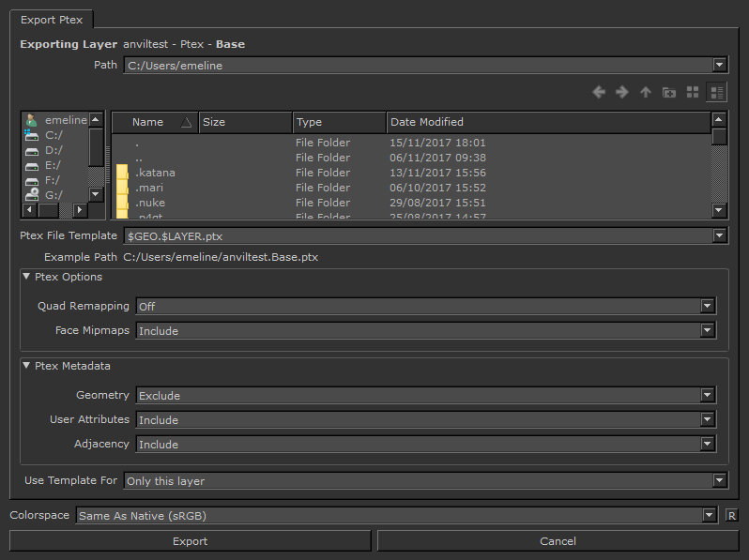
Task: Collapse the Ptex Options section
Action: [x=27, y=277]
